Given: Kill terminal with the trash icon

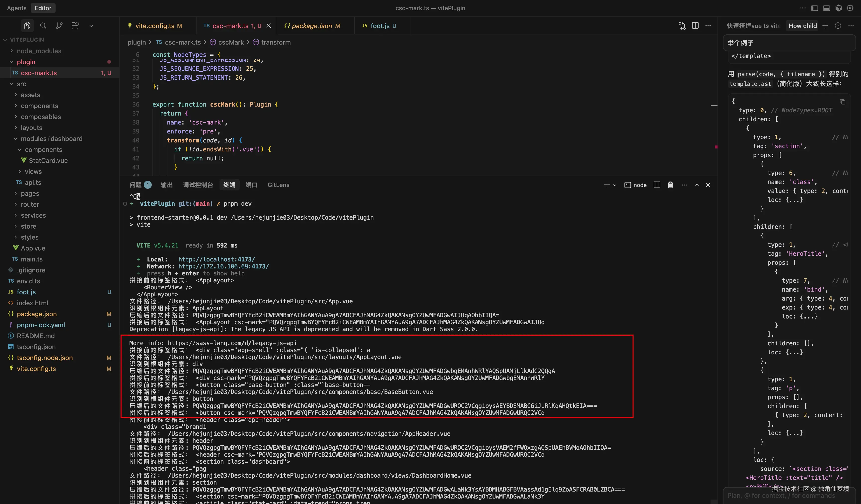Looking at the screenshot, I should pos(670,185).
